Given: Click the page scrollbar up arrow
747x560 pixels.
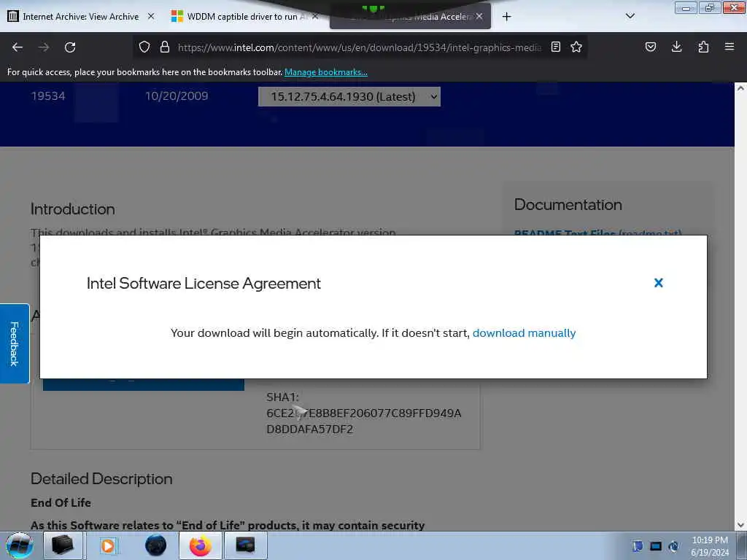Looking at the screenshot, I should click(x=740, y=88).
